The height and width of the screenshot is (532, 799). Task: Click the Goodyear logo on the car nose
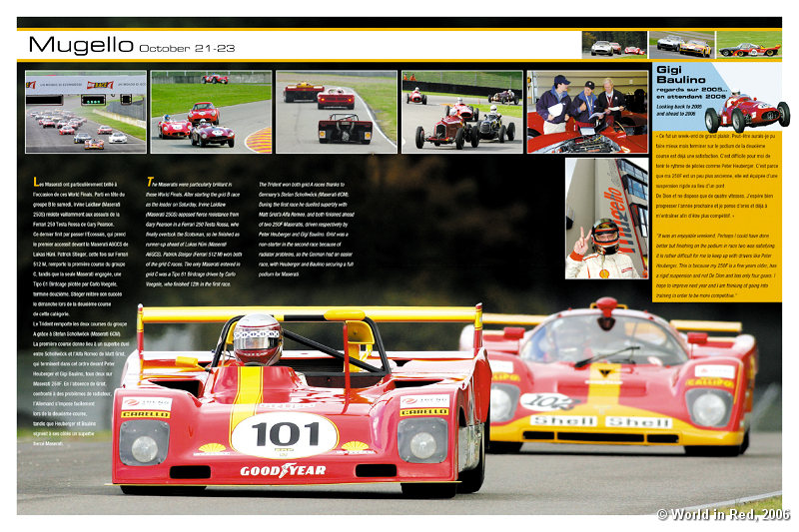click(x=283, y=470)
